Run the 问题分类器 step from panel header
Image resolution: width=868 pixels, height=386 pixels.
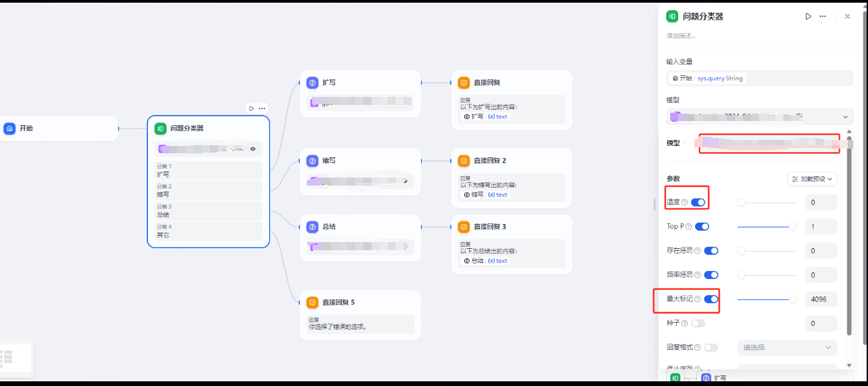pos(808,16)
